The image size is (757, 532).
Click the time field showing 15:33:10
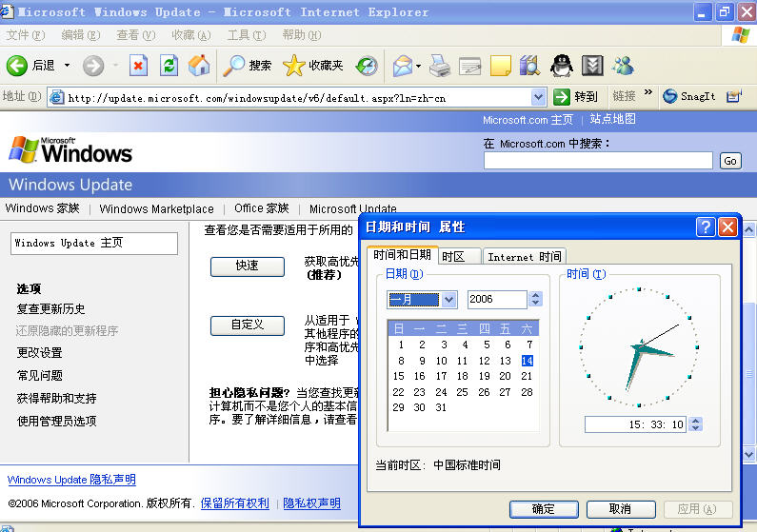(635, 424)
